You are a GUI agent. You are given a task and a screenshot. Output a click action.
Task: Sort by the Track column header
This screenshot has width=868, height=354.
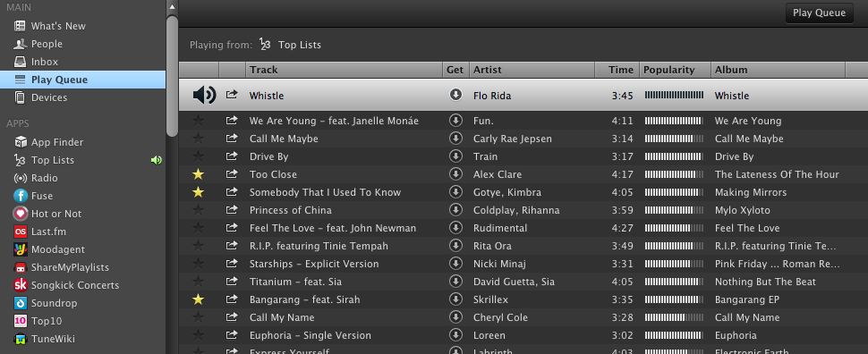[x=344, y=70]
